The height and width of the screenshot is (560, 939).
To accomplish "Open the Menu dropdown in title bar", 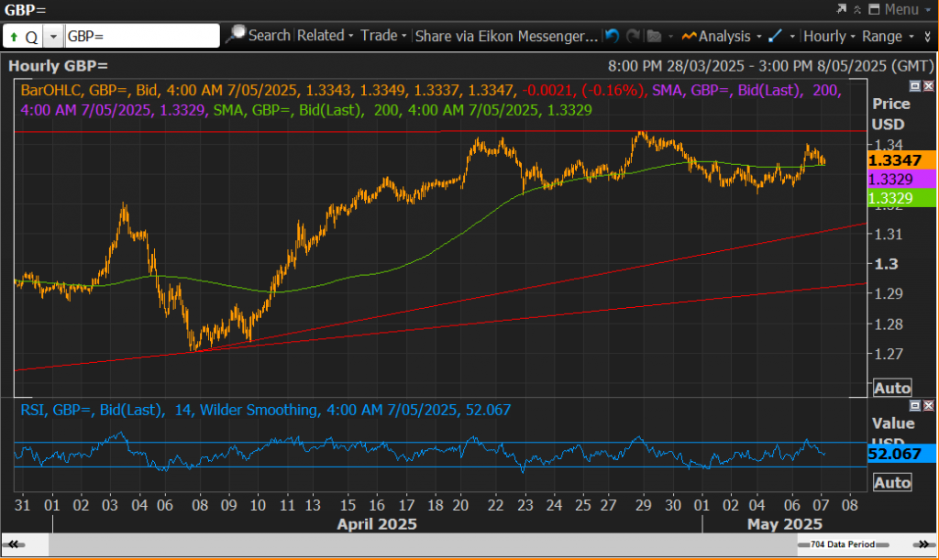I will pyautogui.click(x=907, y=9).
